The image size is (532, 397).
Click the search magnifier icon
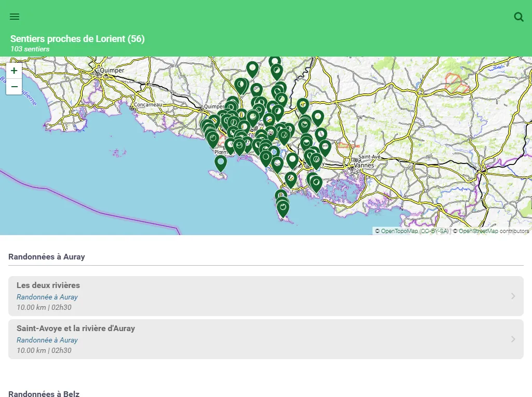pyautogui.click(x=518, y=17)
